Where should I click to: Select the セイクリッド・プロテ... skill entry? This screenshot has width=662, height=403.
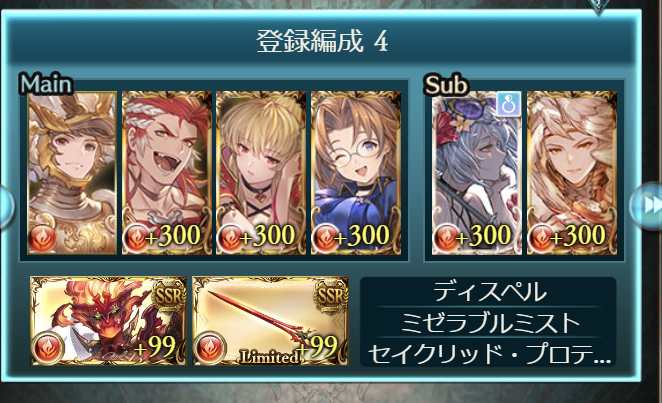click(x=488, y=353)
